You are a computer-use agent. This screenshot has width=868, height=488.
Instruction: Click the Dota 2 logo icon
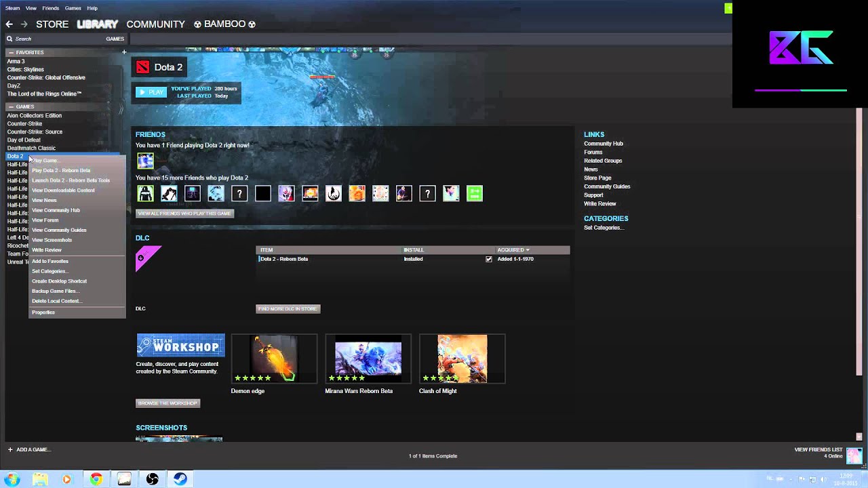point(142,67)
